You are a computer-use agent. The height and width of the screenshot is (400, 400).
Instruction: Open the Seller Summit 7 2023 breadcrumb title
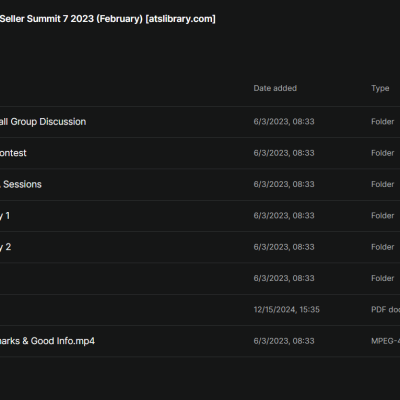pos(108,19)
